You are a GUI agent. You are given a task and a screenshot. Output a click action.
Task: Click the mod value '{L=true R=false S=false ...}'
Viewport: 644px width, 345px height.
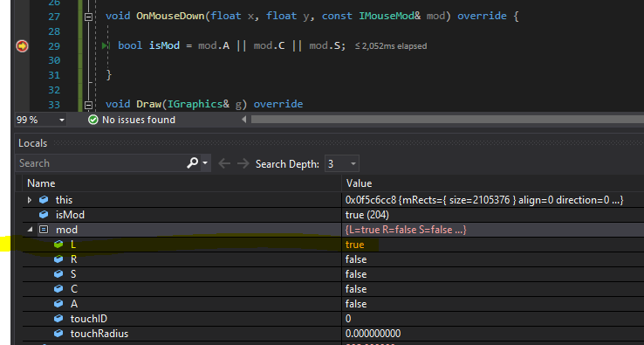(406, 230)
